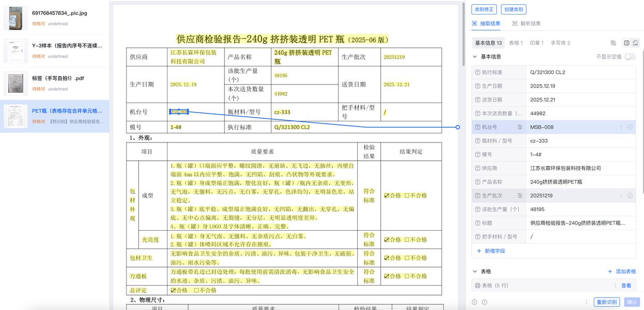Click the 生产日期 value 2025.12.19
The height and width of the screenshot is (310, 644).
click(x=581, y=86)
